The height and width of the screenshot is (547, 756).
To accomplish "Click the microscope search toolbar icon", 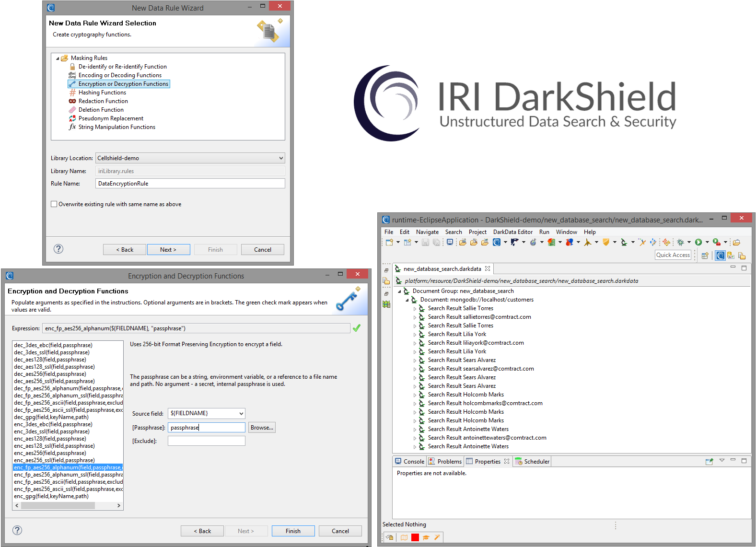I will pyautogui.click(x=624, y=243).
